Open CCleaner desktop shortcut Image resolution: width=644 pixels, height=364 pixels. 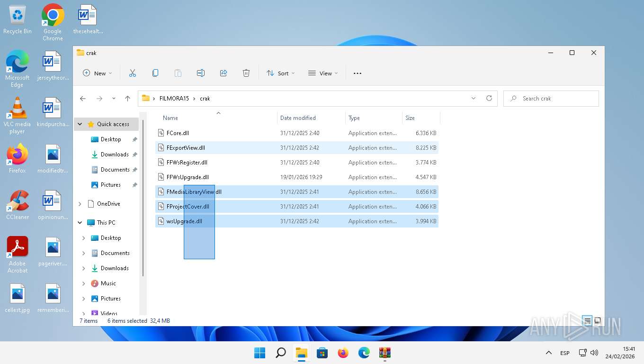pos(18,205)
